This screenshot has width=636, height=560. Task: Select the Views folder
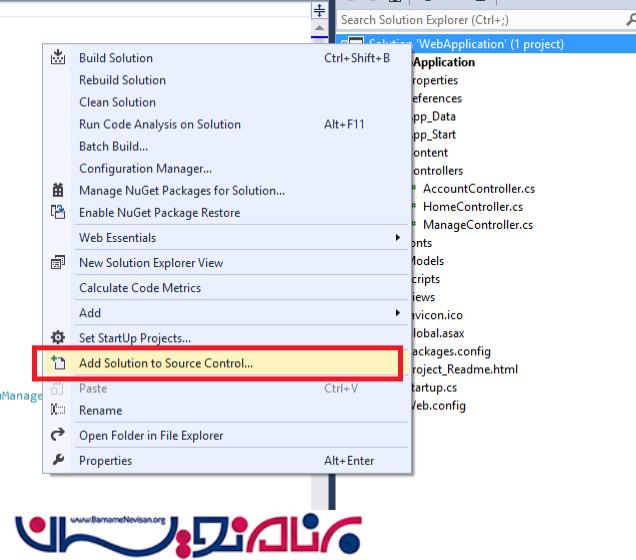click(423, 297)
